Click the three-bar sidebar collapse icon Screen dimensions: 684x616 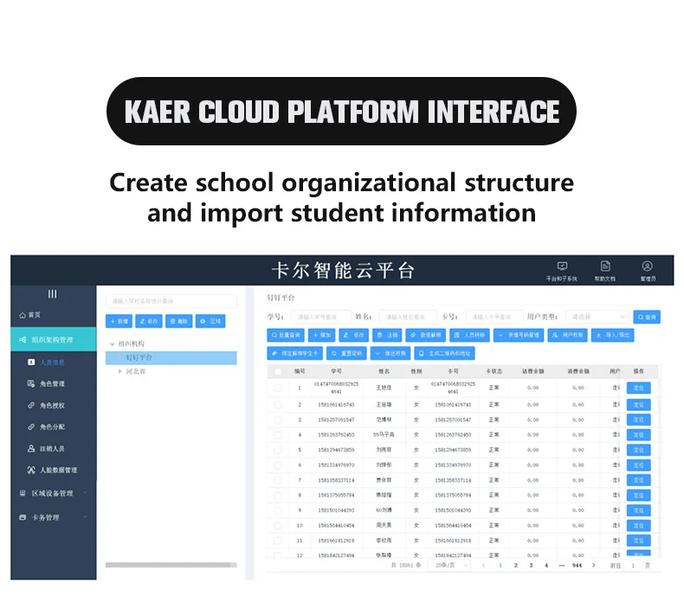[52, 294]
